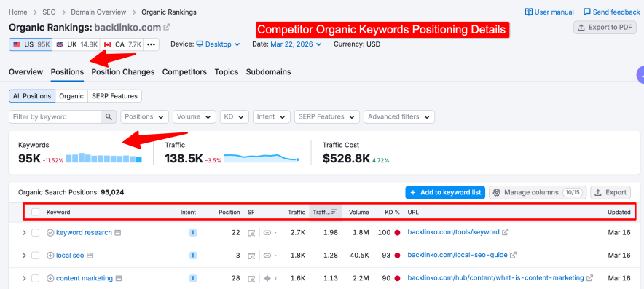Click informational intent badge for keyword research
This screenshot has width=644, height=289.
coord(193,233)
